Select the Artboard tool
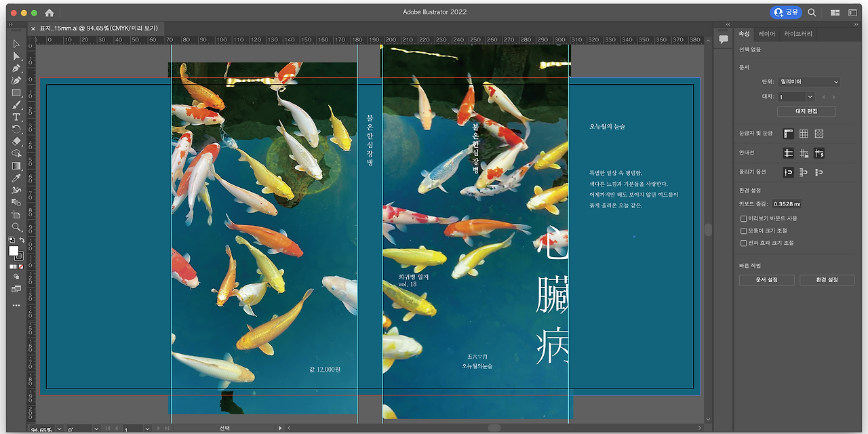The width and height of the screenshot is (868, 434). pos(16,215)
